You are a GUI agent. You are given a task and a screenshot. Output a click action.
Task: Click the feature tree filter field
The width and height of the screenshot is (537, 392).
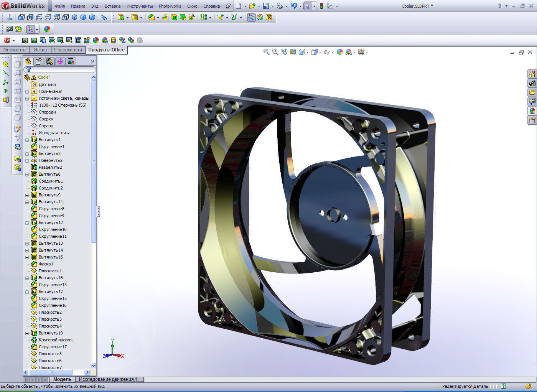[60, 69]
